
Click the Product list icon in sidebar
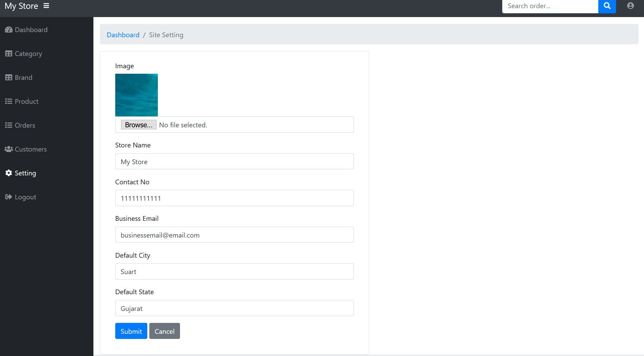[x=9, y=101]
